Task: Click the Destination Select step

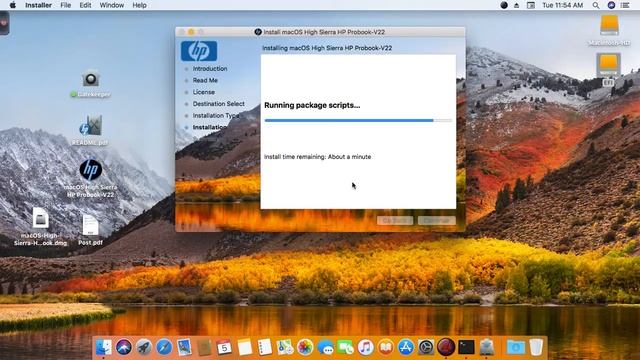Action: 218,104
